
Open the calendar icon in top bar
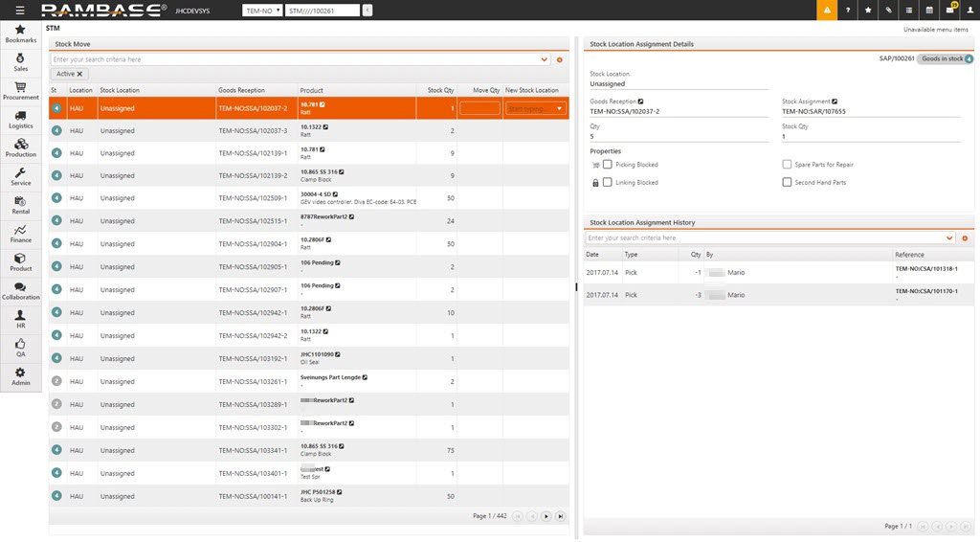(x=929, y=10)
